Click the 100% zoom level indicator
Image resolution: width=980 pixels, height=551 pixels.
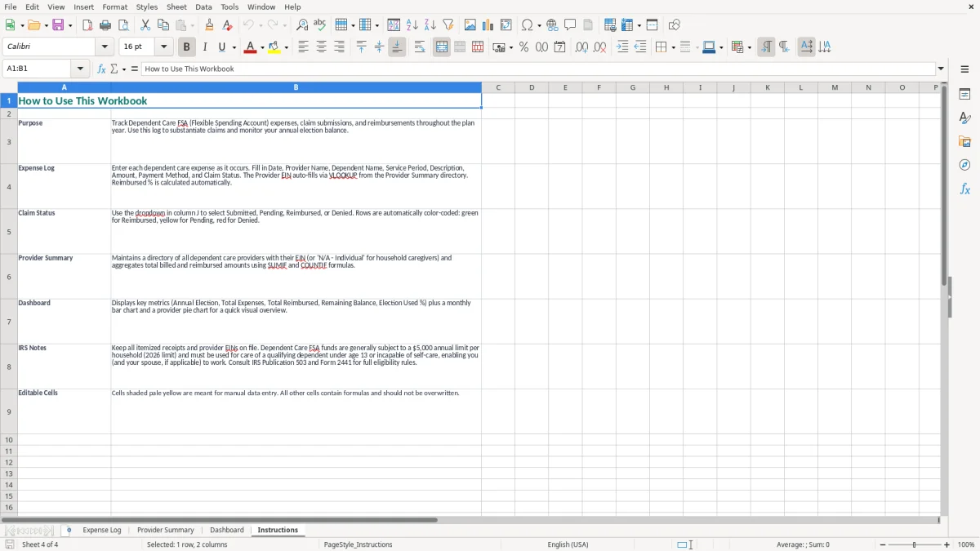point(966,544)
